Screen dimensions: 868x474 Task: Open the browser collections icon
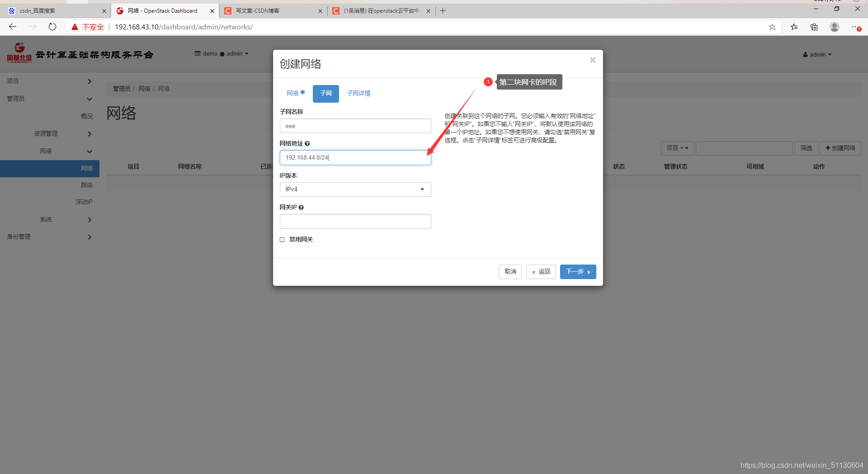click(814, 27)
